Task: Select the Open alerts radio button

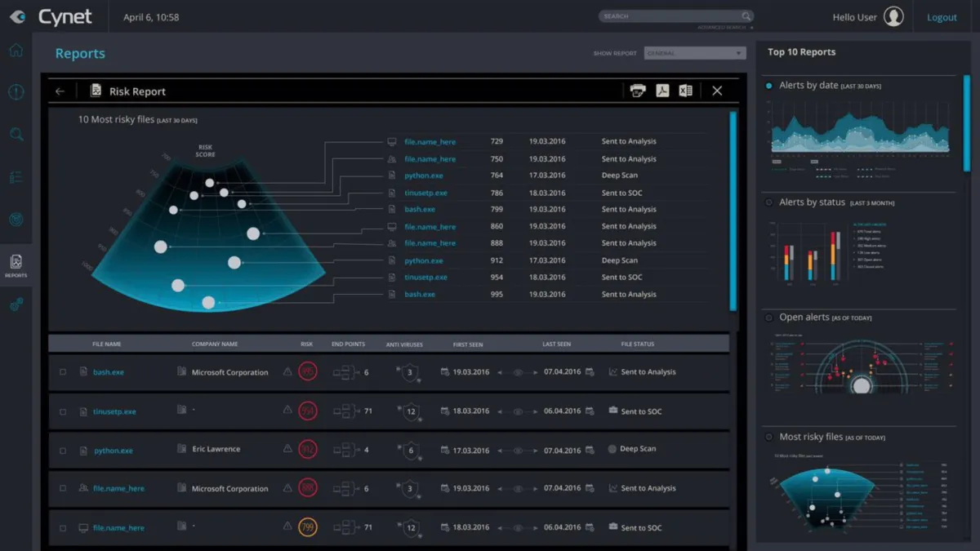Action: pos(768,318)
